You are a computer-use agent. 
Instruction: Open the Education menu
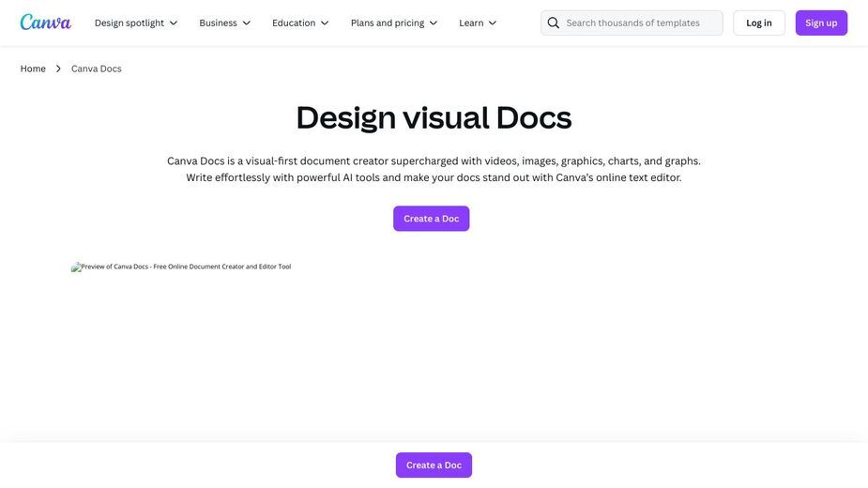(300, 23)
